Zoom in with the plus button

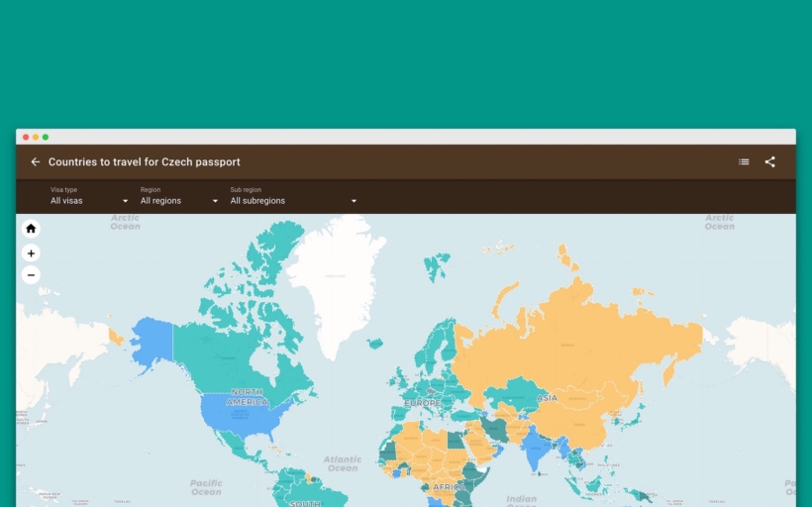click(x=31, y=253)
